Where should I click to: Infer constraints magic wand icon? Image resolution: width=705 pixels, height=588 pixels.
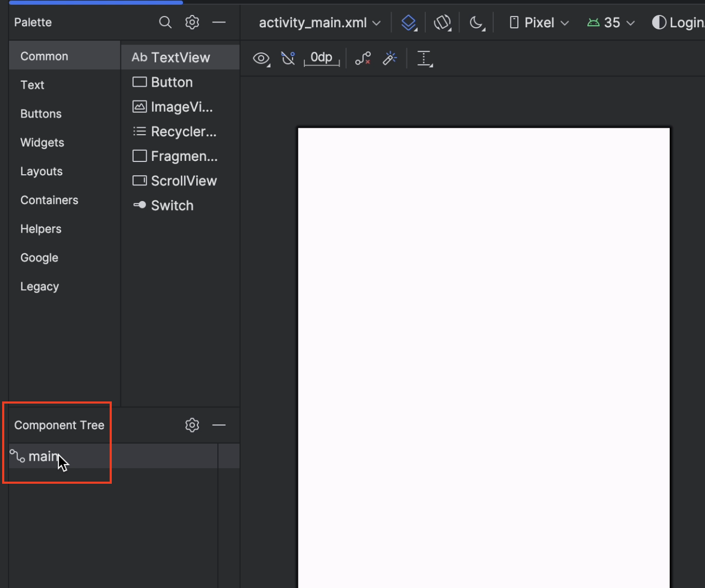[390, 58]
